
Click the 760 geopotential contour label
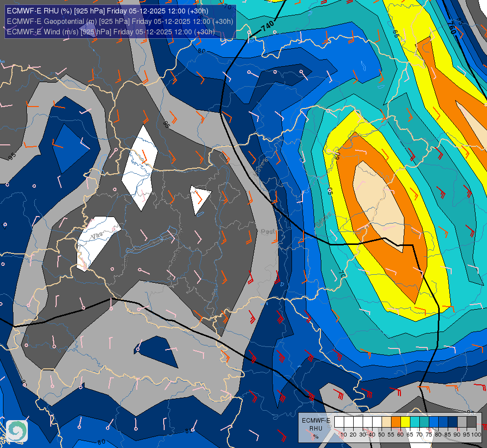point(452,28)
